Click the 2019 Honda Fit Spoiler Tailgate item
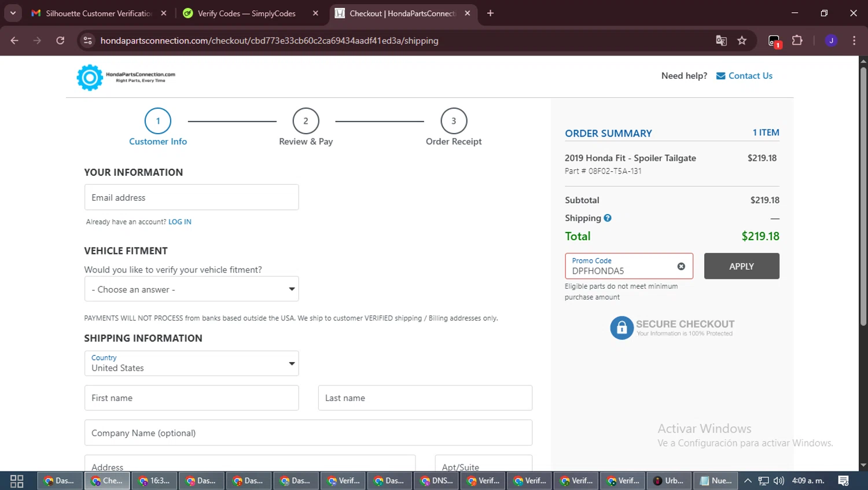Screen dimensions: 868x490 (630, 158)
